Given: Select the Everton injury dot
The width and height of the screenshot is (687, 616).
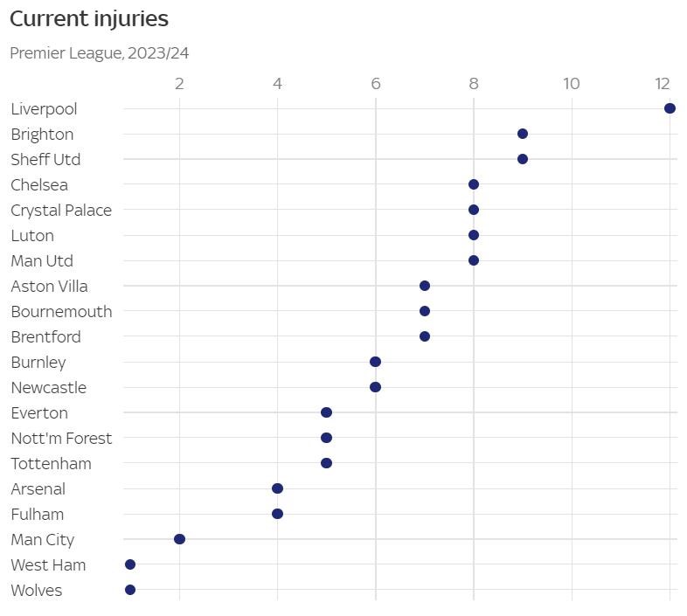Looking at the screenshot, I should point(326,412).
